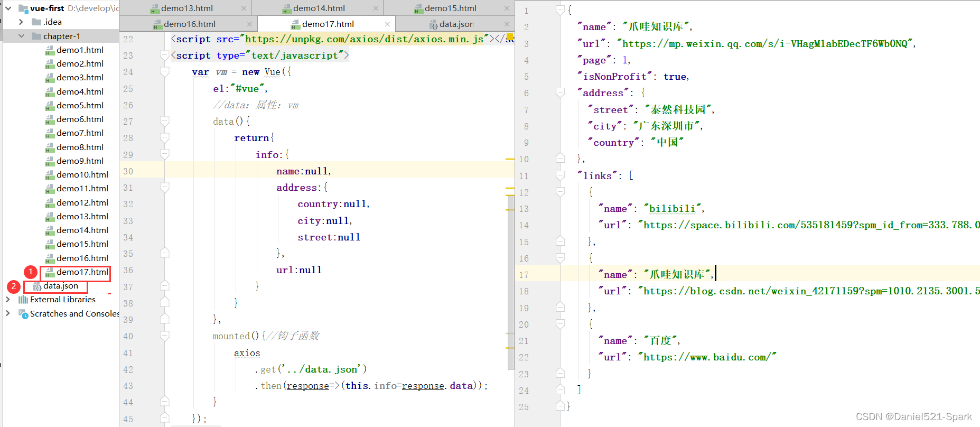Select demo9.html file

80,161
